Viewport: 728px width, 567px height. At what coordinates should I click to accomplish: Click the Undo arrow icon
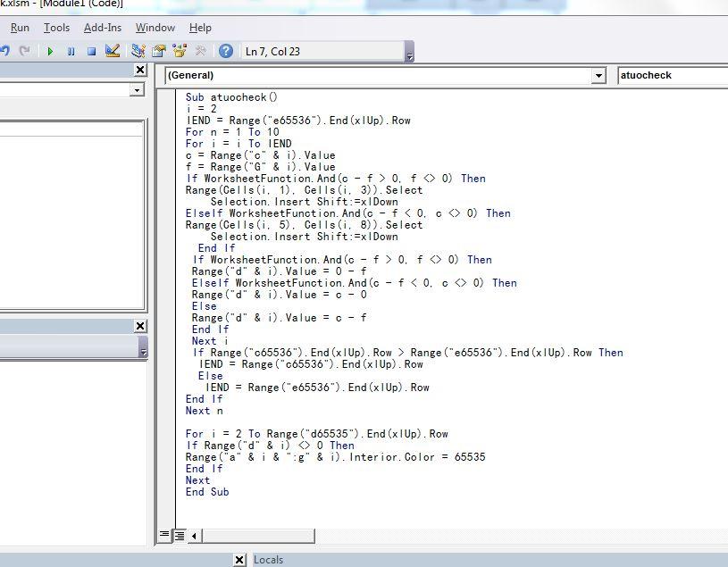pyautogui.click(x=4, y=51)
